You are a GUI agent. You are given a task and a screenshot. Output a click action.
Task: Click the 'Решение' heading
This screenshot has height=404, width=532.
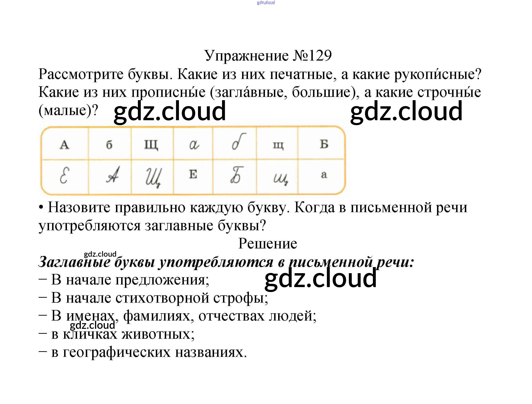tap(268, 244)
